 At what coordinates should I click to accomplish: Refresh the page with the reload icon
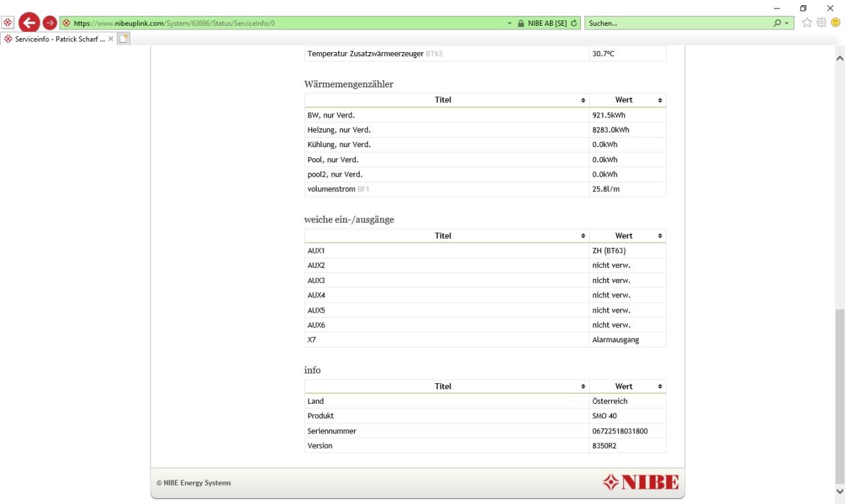(574, 24)
